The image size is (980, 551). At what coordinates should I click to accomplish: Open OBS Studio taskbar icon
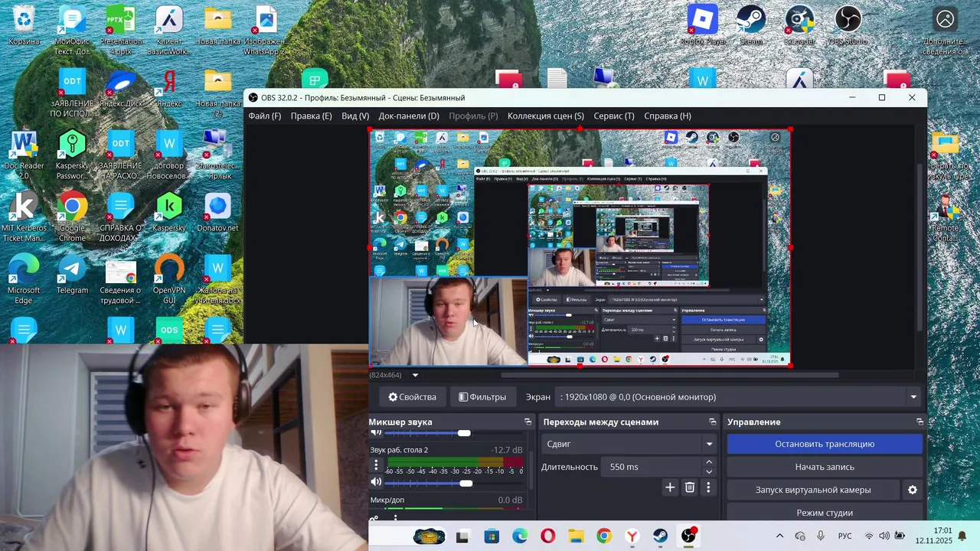coord(689,536)
